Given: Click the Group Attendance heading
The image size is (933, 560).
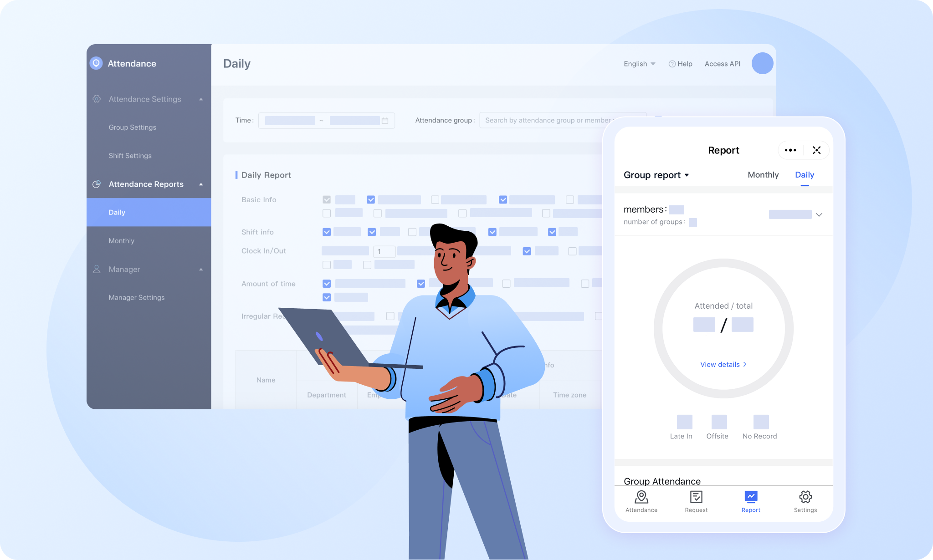Looking at the screenshot, I should click(x=662, y=481).
